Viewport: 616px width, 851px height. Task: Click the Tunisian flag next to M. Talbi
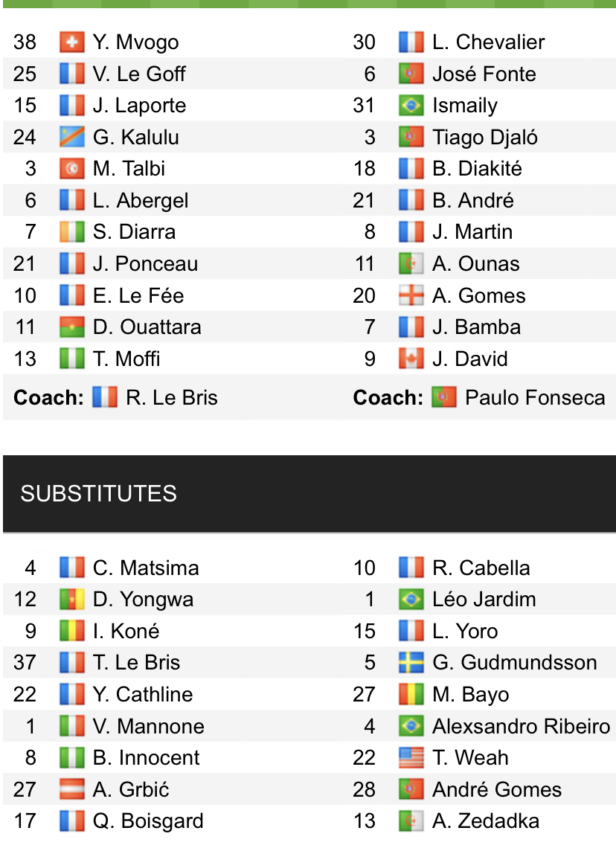pyautogui.click(x=71, y=169)
